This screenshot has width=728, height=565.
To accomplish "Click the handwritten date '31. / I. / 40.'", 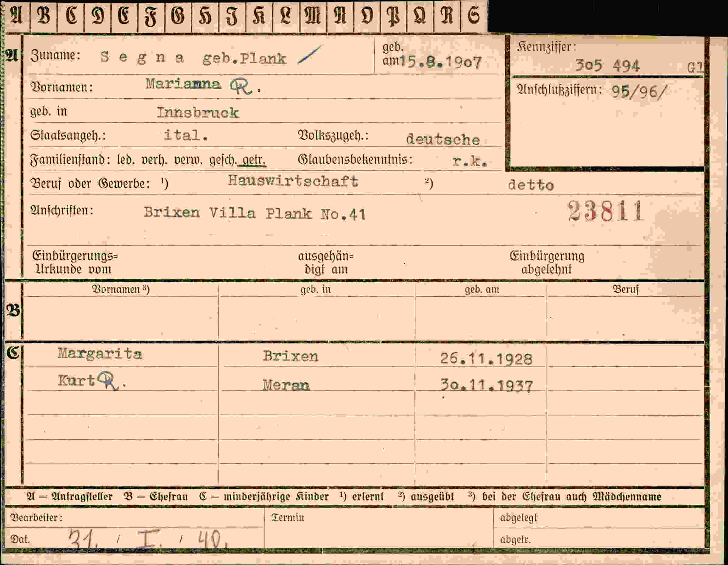I will [148, 539].
